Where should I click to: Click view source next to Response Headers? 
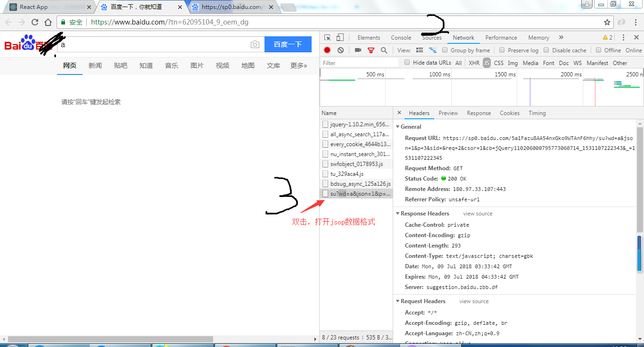click(478, 214)
